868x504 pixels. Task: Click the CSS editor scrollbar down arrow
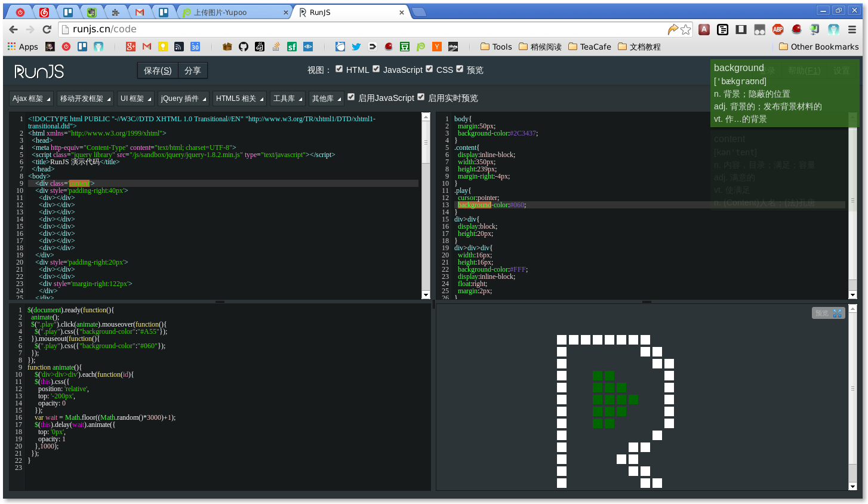pos(852,294)
